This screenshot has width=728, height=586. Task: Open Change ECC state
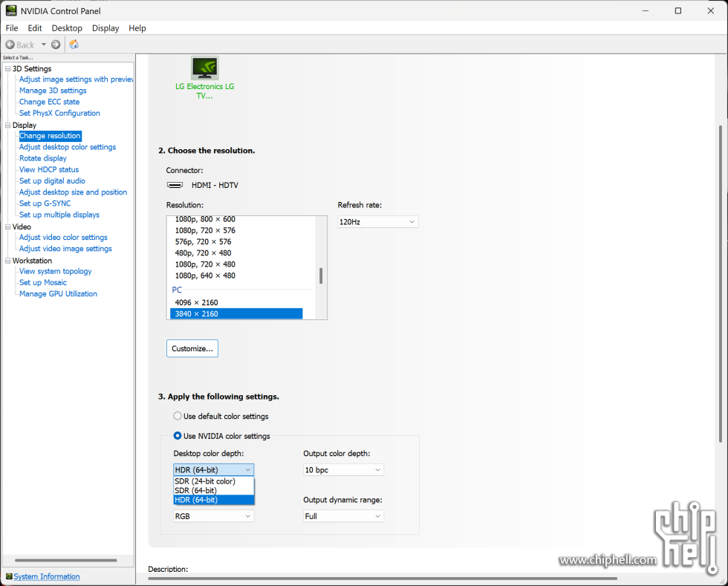tap(49, 102)
